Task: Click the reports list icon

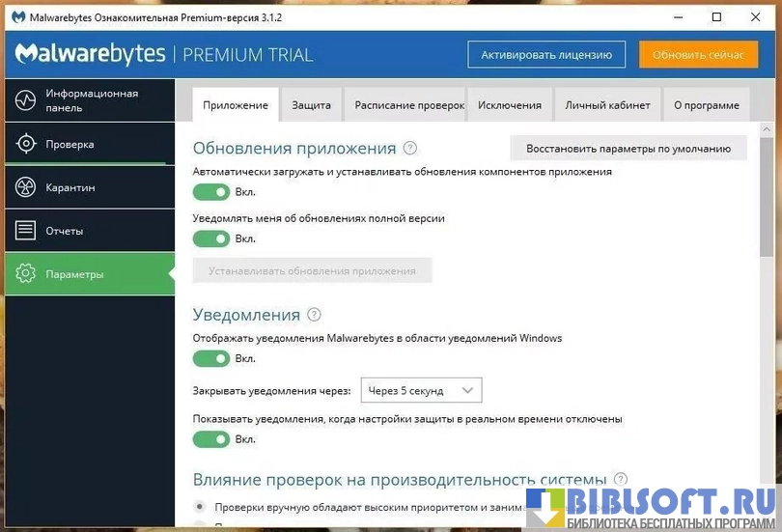Action: 26,231
